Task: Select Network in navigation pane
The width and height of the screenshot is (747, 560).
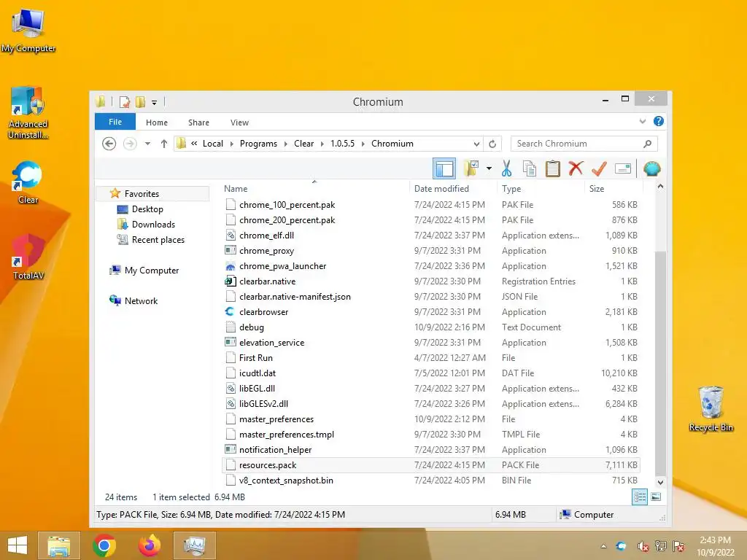Action: click(x=141, y=301)
